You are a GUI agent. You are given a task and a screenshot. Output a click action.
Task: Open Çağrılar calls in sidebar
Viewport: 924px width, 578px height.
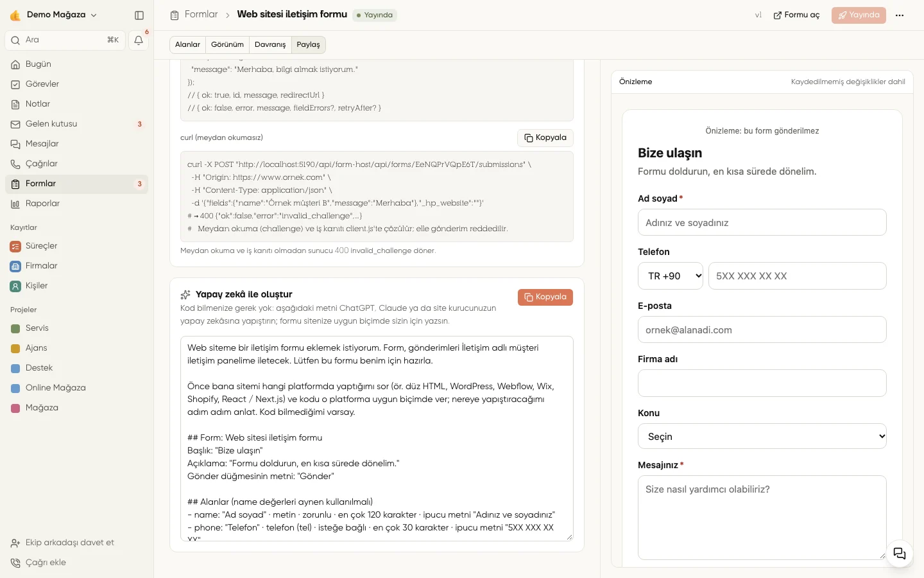[x=76, y=164]
